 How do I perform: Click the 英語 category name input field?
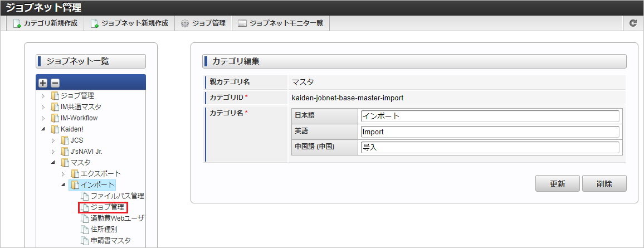pyautogui.click(x=490, y=132)
